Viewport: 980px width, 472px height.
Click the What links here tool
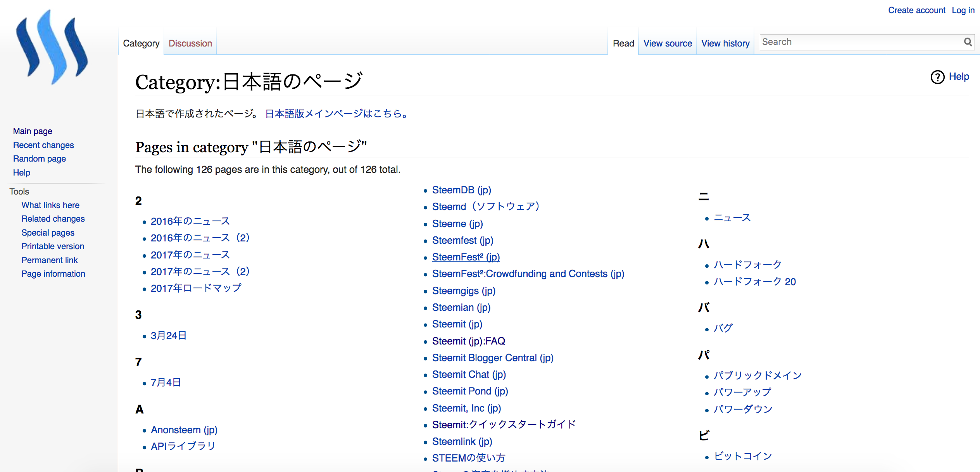(x=49, y=205)
